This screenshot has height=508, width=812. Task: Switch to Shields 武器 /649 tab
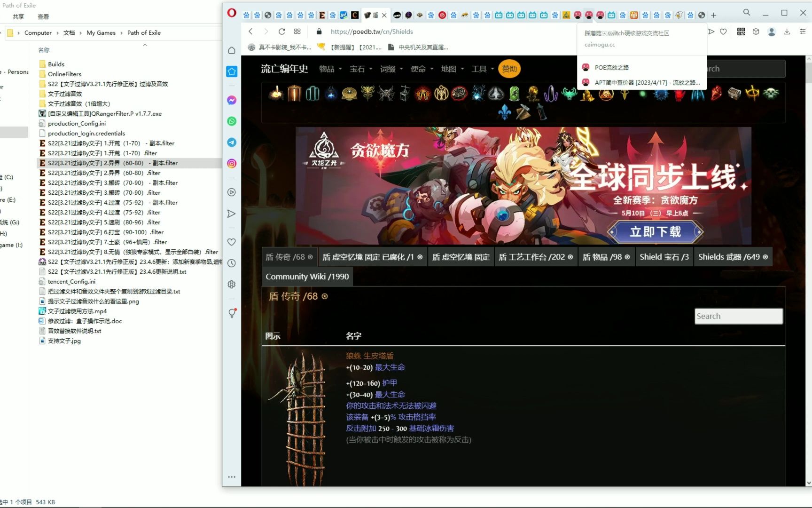coord(733,257)
